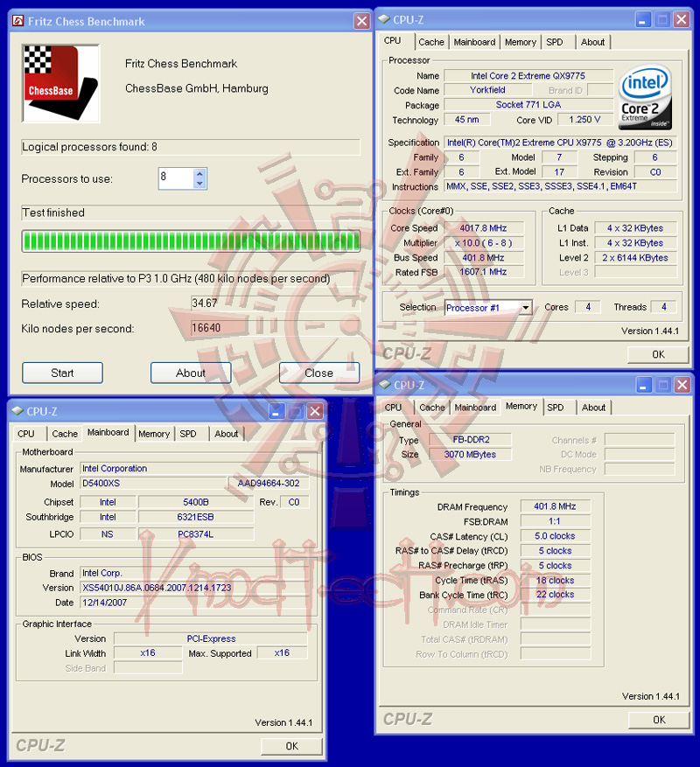Click the memory Type value FB-DDR2

click(471, 440)
